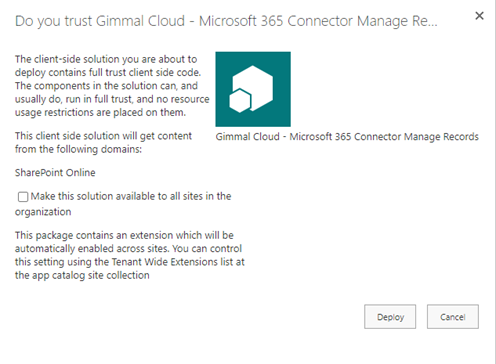Image resolution: width=496 pixels, height=364 pixels.
Task: Select the 'SharePoint Online' domain text
Action: click(55, 173)
